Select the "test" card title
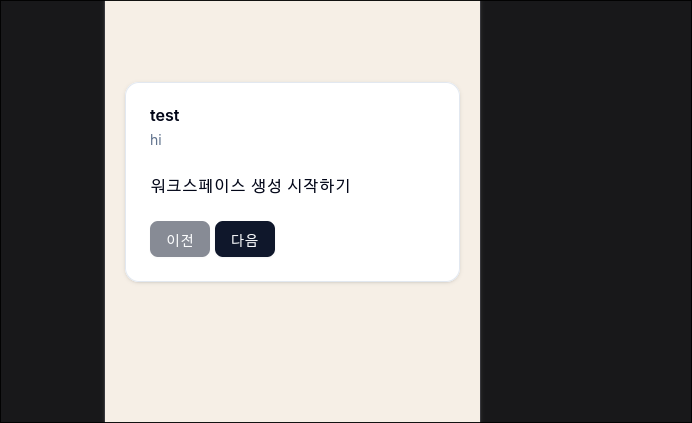 tap(165, 115)
